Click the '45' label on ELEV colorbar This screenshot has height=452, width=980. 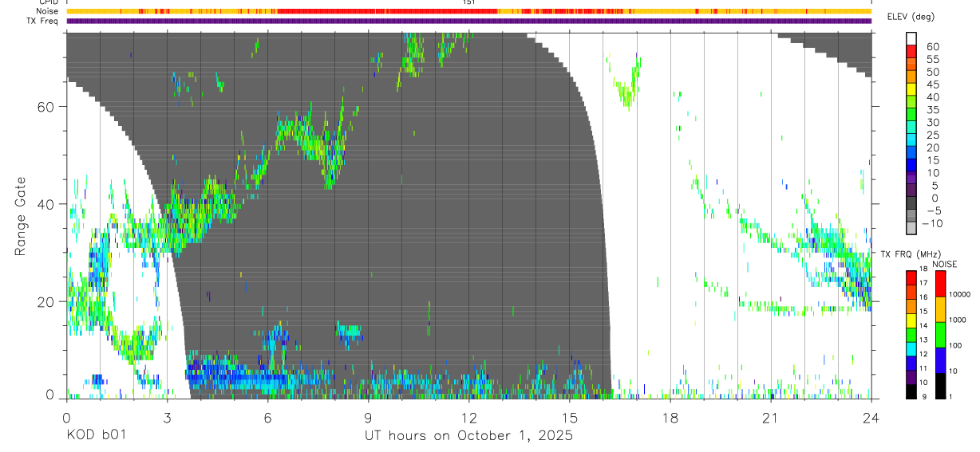(x=931, y=85)
